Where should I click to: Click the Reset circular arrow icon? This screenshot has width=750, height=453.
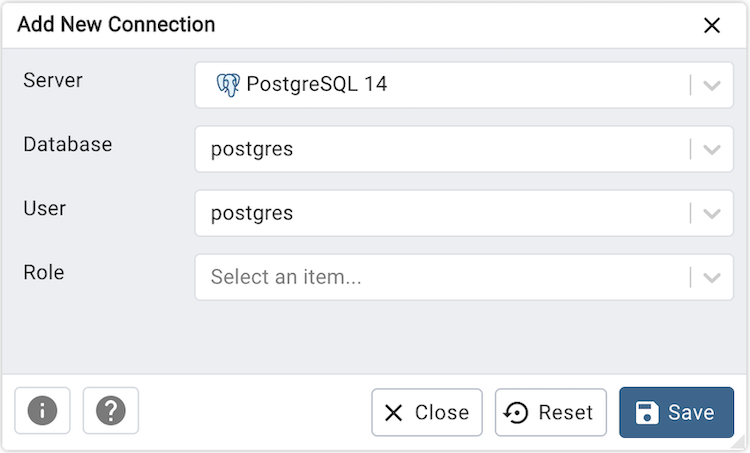tap(517, 413)
